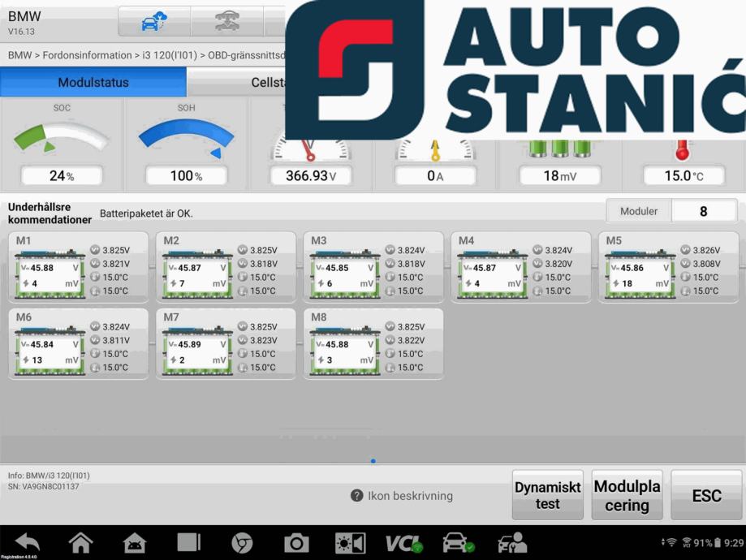
Task: Switch to the Modulstatus tab
Action: (x=93, y=82)
